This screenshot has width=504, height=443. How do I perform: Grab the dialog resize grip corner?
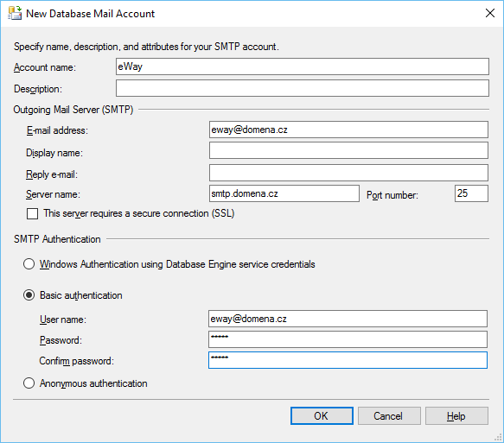click(x=498, y=437)
